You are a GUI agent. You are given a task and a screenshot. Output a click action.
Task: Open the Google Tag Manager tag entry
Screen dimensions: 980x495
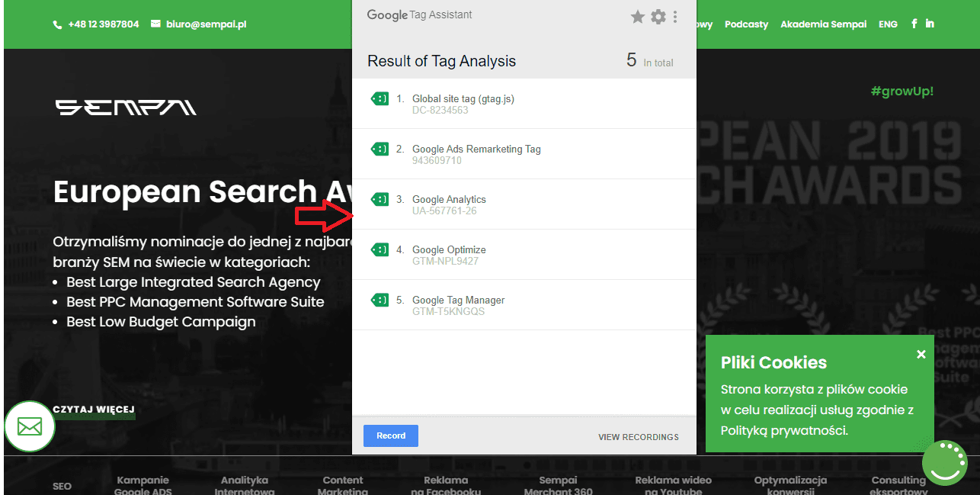524,305
